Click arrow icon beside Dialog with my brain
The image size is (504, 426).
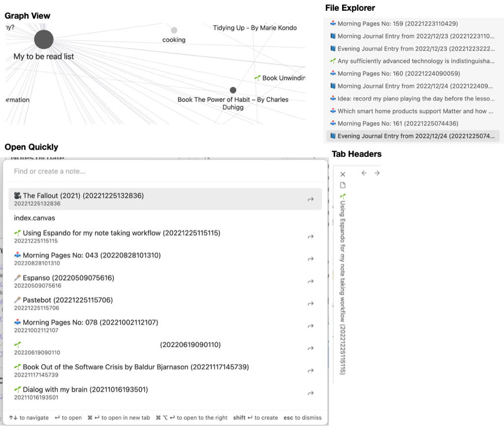point(311,393)
